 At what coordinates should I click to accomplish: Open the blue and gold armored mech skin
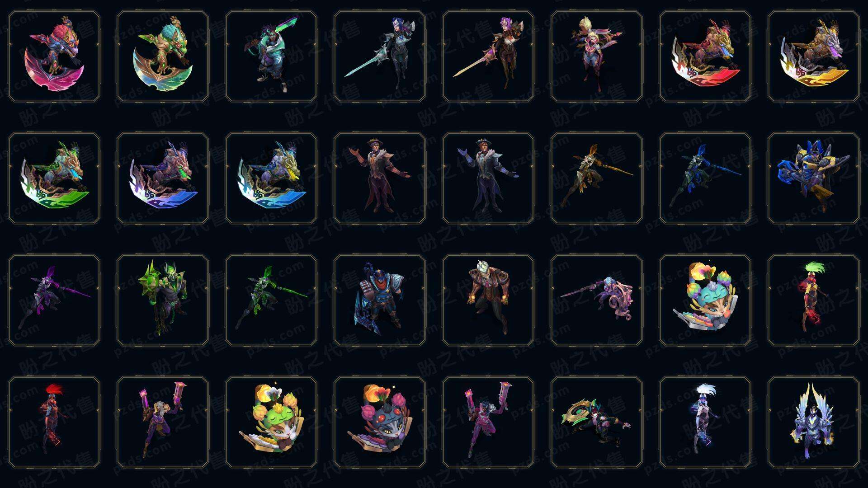tap(814, 178)
